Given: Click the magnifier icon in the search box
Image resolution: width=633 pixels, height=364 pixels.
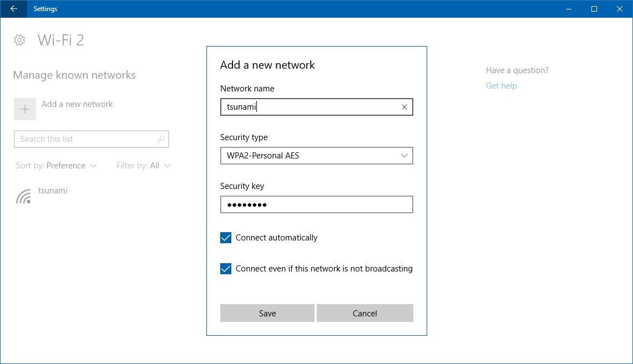Looking at the screenshot, I should [x=160, y=139].
